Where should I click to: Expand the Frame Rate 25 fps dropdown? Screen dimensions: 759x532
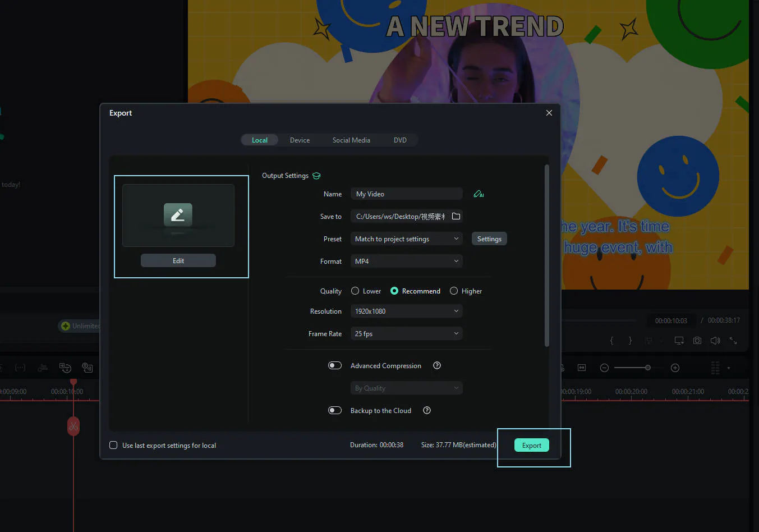tap(407, 333)
